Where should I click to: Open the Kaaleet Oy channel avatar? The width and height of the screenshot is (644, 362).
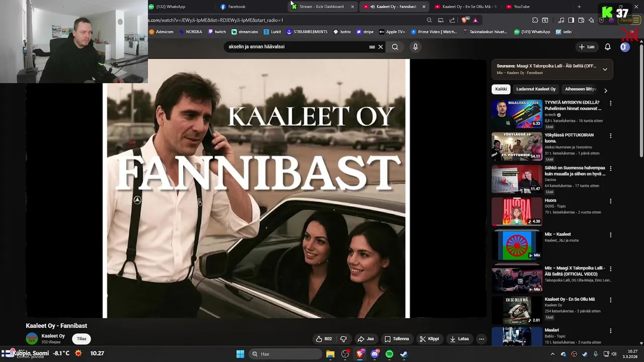32,339
